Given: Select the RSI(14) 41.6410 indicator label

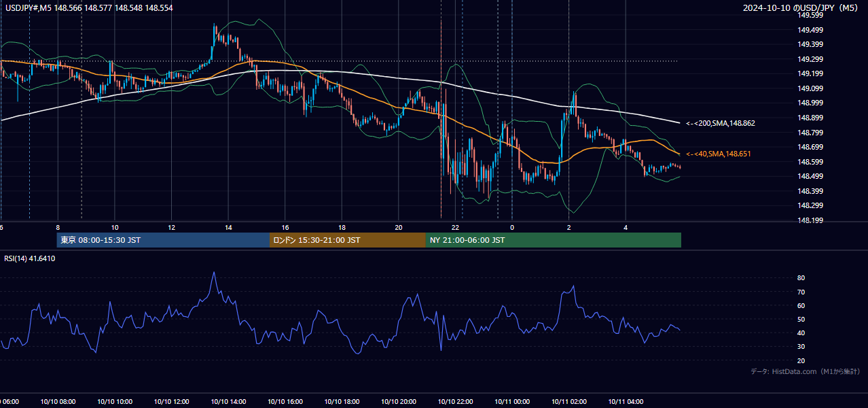Looking at the screenshot, I should click(x=30, y=258).
